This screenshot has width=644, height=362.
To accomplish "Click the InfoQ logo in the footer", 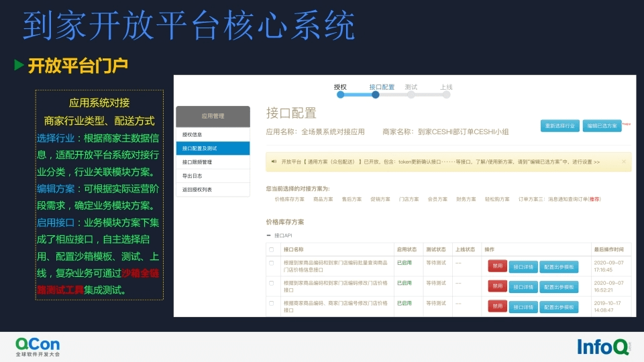I will coord(604,347).
